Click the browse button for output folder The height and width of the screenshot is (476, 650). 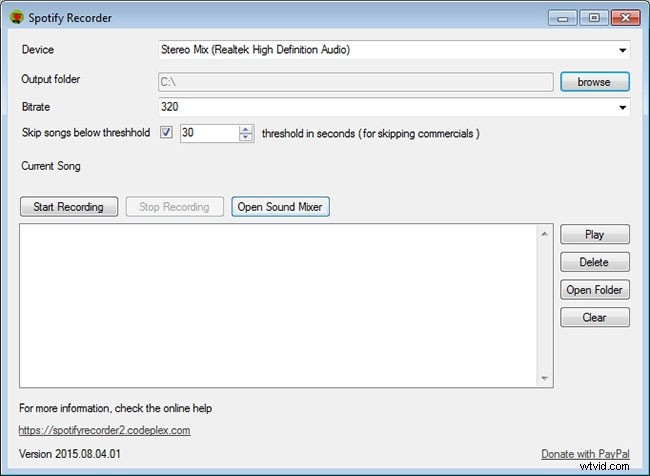595,82
